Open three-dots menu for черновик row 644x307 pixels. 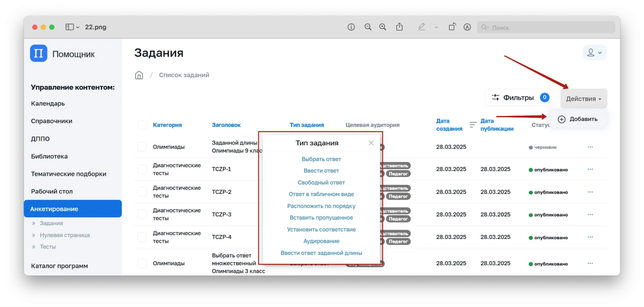590,147
